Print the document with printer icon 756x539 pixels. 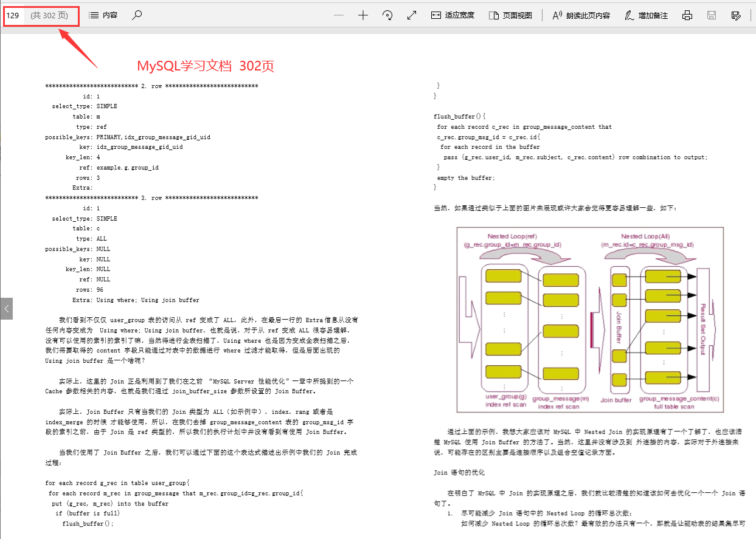[x=687, y=16]
